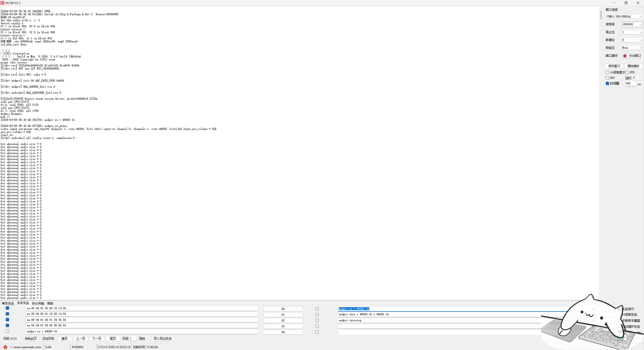
Task: Switch to the 单条发送 tab
Action: [8, 303]
